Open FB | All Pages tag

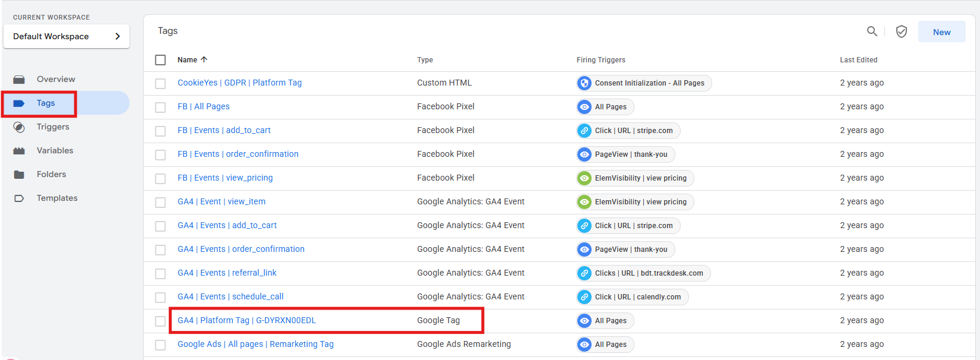pos(203,106)
